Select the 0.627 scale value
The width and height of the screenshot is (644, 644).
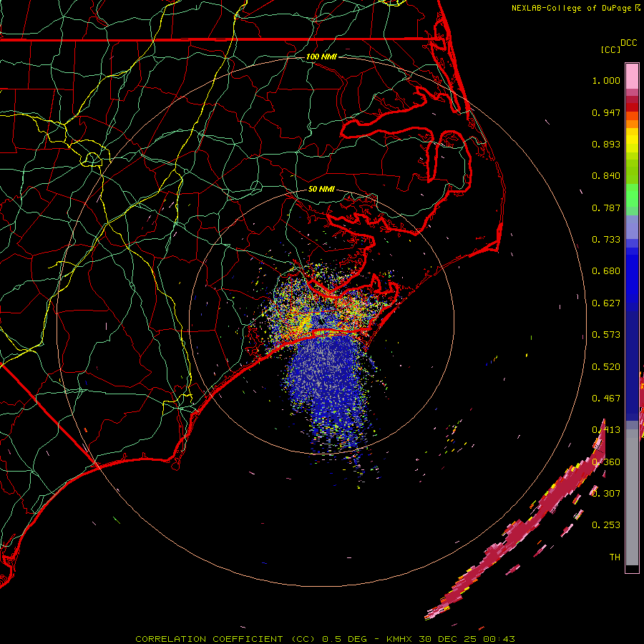coord(606,303)
